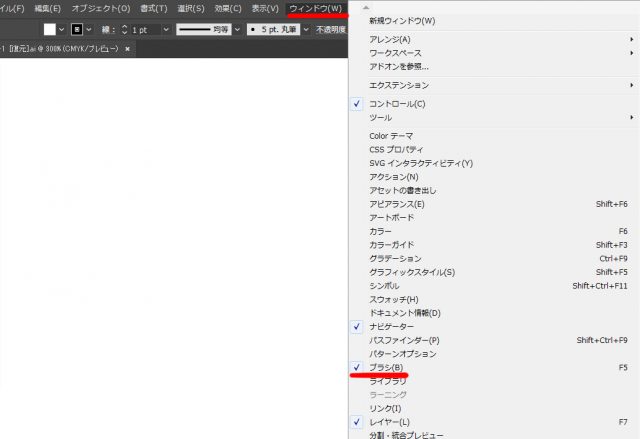This screenshot has height=439, width=640.
Task: Toggle the レイヤー(L) panel item
Action: point(390,422)
